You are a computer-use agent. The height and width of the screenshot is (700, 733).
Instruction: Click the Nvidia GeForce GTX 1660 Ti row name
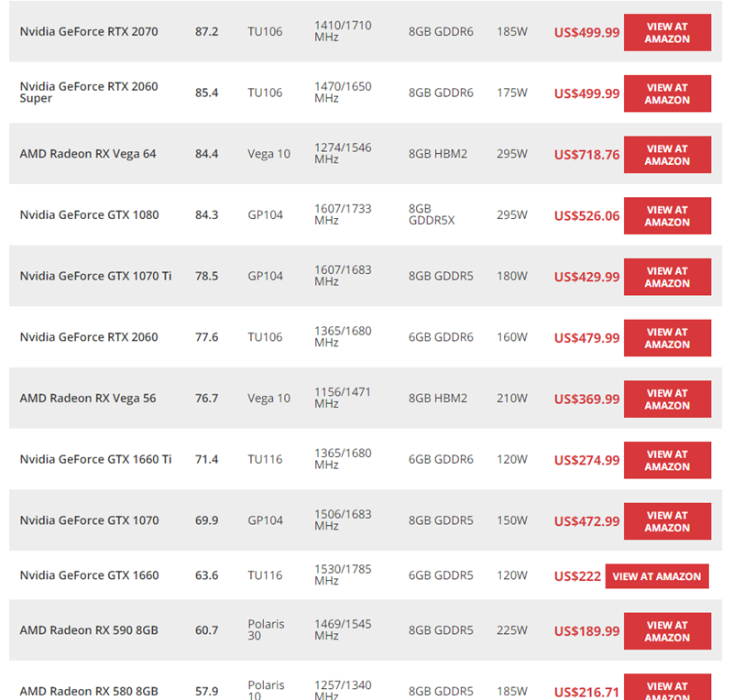[95, 459]
